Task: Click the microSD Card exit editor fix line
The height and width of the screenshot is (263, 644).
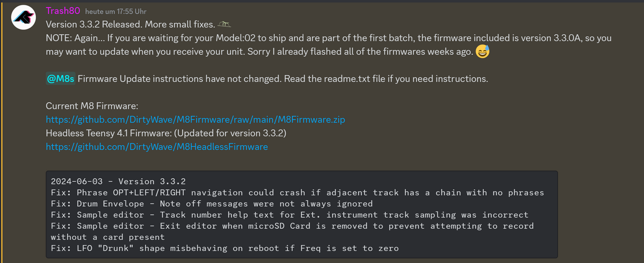Action: (292, 226)
